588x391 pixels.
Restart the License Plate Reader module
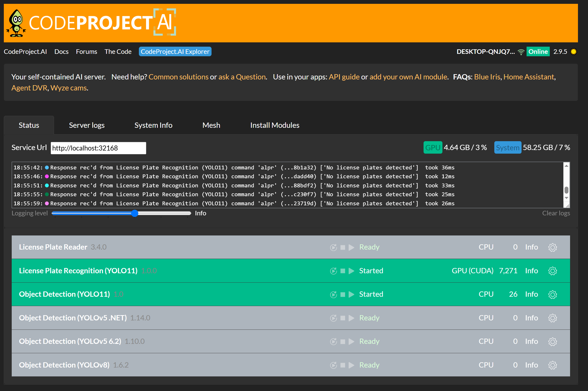point(333,247)
